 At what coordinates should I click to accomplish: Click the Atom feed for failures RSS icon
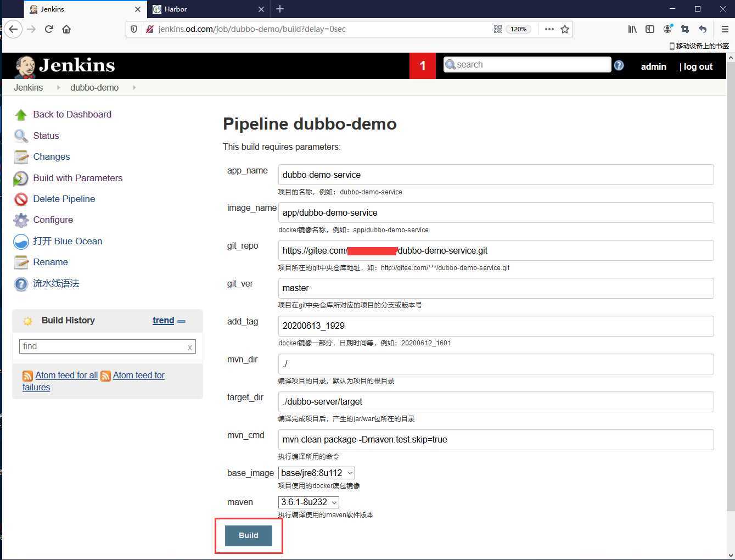[x=105, y=376]
